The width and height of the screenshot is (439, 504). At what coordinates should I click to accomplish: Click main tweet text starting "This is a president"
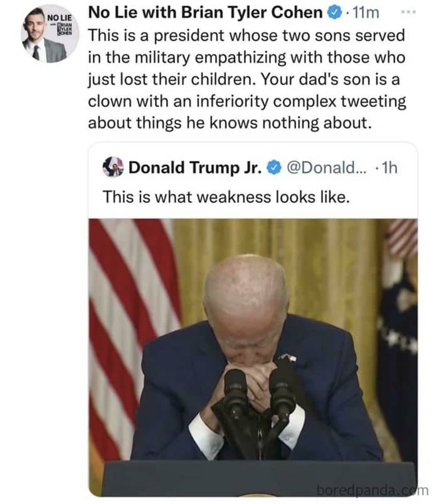coord(246,79)
